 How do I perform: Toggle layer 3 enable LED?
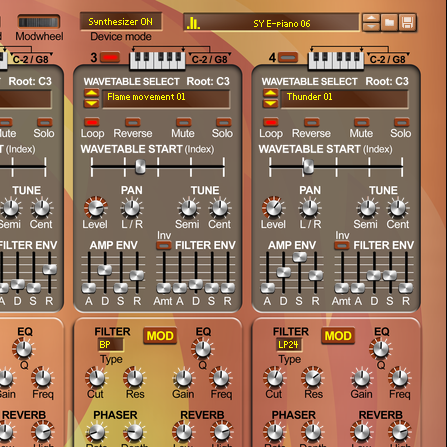tap(110, 57)
